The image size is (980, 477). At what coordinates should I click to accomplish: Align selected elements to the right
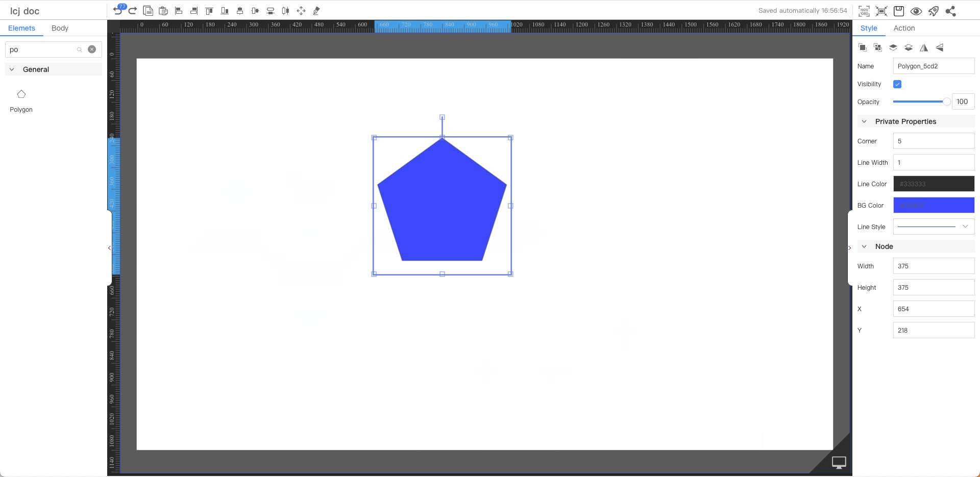point(194,11)
